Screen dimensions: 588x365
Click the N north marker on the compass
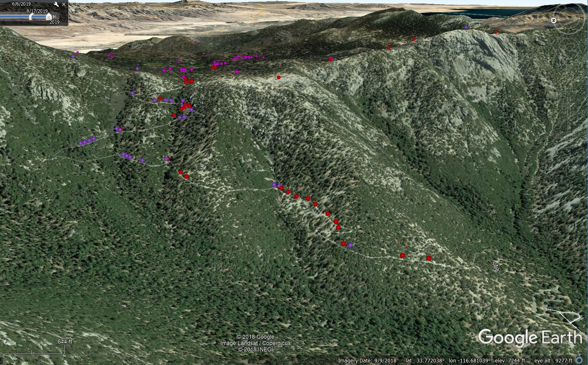click(553, 20)
